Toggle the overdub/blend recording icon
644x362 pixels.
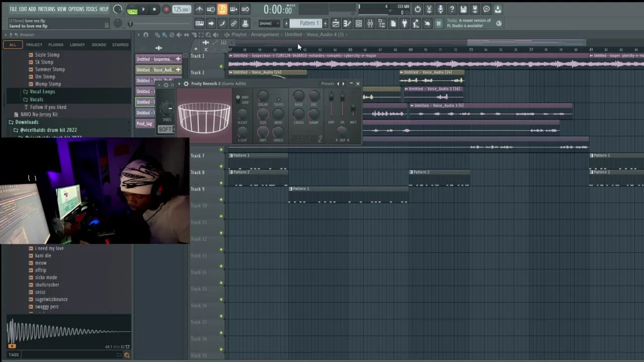click(x=233, y=9)
